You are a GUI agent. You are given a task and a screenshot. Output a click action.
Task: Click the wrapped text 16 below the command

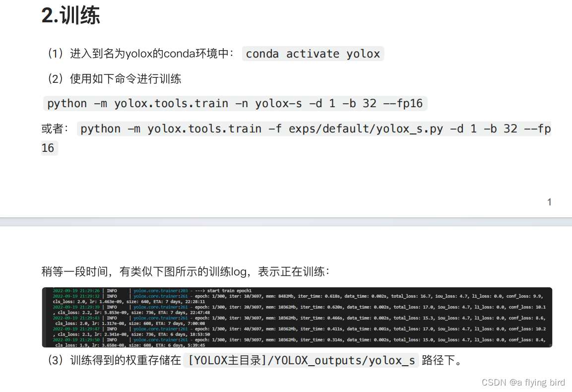(49, 148)
